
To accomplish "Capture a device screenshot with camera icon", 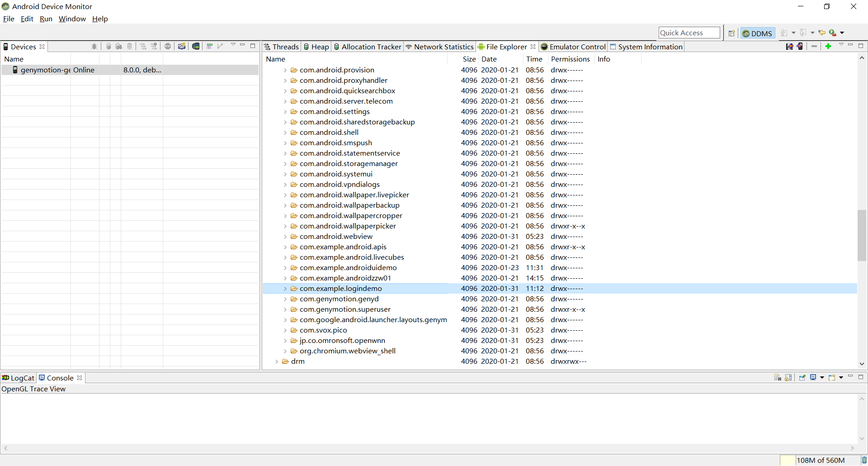I will [182, 46].
